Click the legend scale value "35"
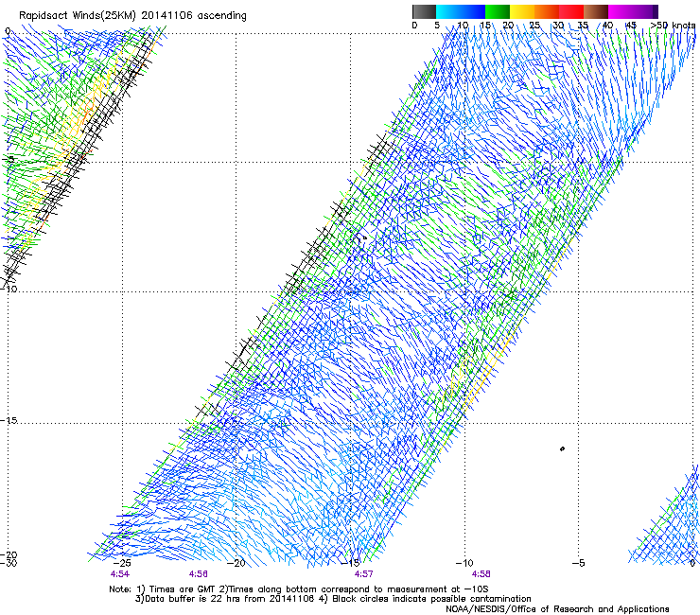The width and height of the screenshot is (700, 615). (x=583, y=25)
